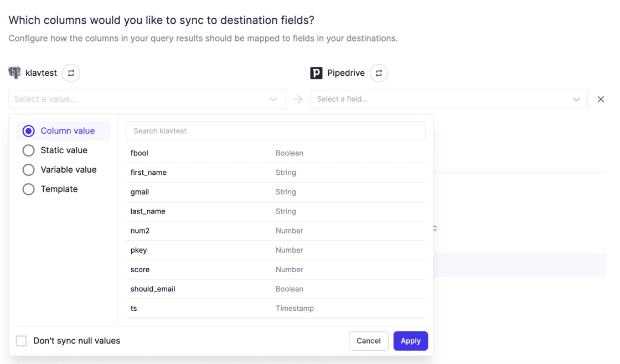
Task: Click the swap icon next to Pipedrive
Action: 379,72
